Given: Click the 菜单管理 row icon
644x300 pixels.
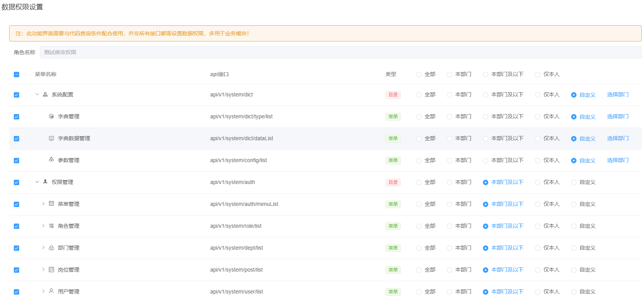Looking at the screenshot, I should (51, 204).
